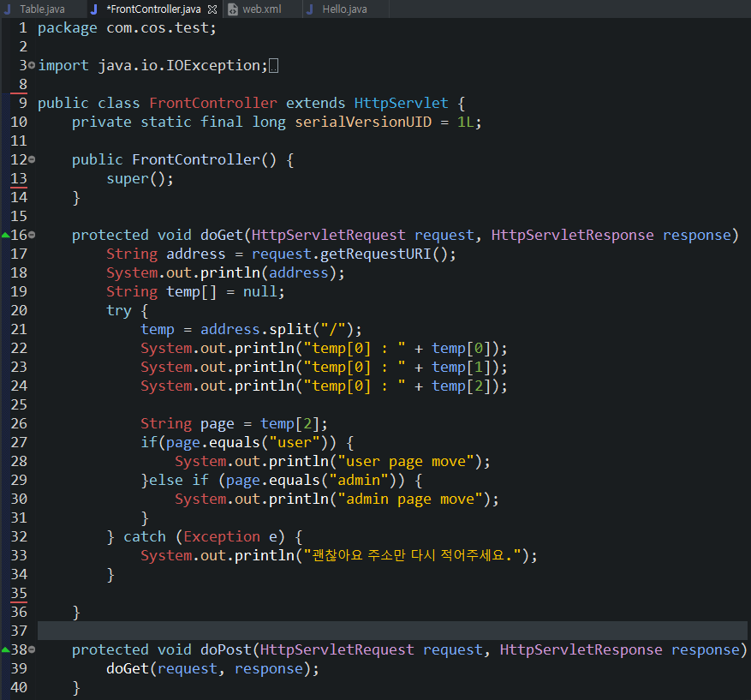Click the collapsed import placeholder box after IOException
The image size is (751, 700).
click(273, 66)
